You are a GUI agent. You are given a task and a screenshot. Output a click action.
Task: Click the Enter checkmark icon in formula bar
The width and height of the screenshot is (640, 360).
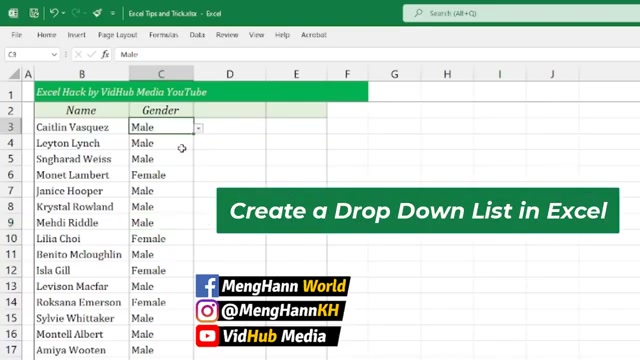[x=92, y=54]
